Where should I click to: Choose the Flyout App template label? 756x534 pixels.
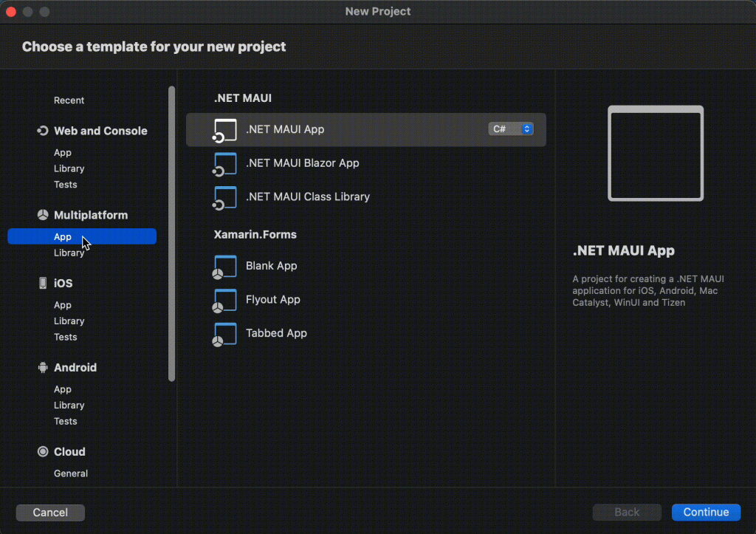(273, 300)
